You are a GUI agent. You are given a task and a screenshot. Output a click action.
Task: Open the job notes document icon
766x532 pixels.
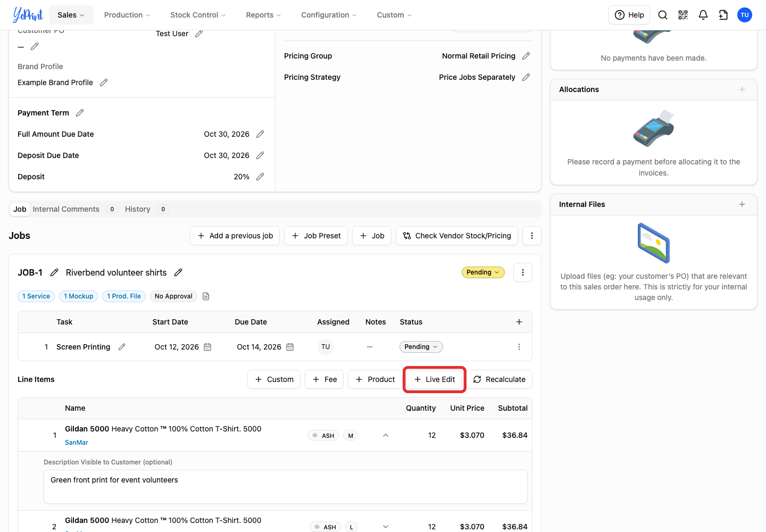click(x=206, y=296)
